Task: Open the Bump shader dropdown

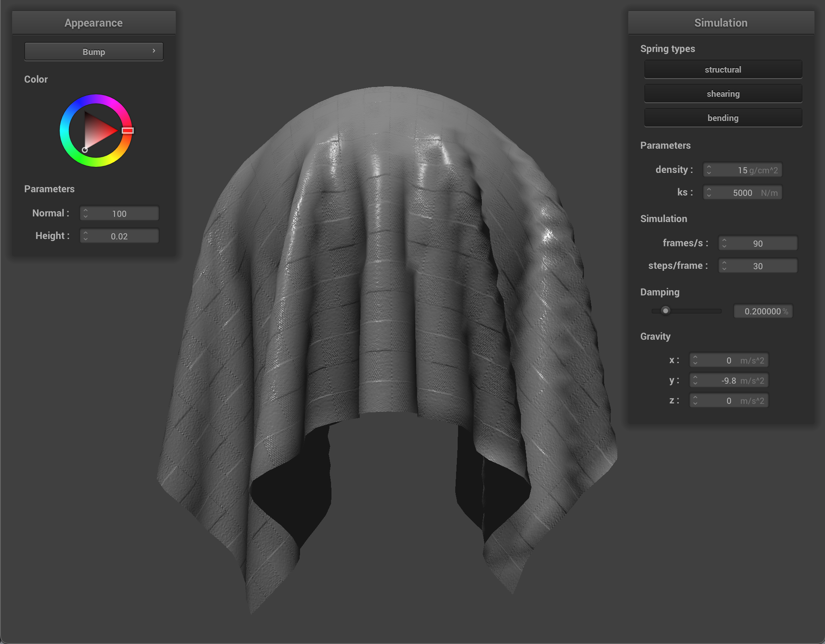Action: pos(94,52)
